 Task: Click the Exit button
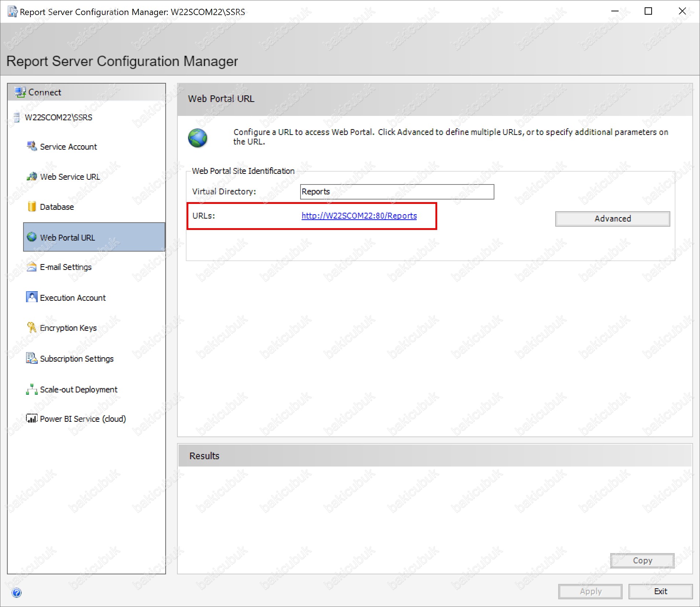pyautogui.click(x=660, y=591)
